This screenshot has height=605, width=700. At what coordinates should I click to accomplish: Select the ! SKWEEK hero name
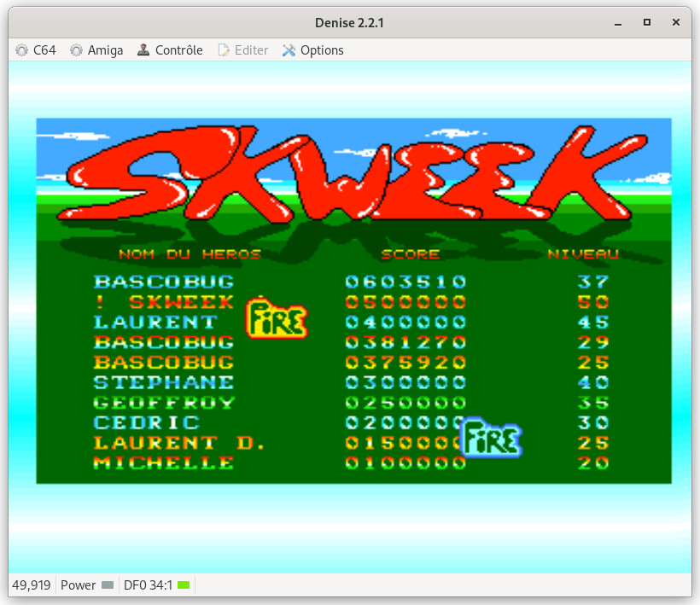pos(164,302)
